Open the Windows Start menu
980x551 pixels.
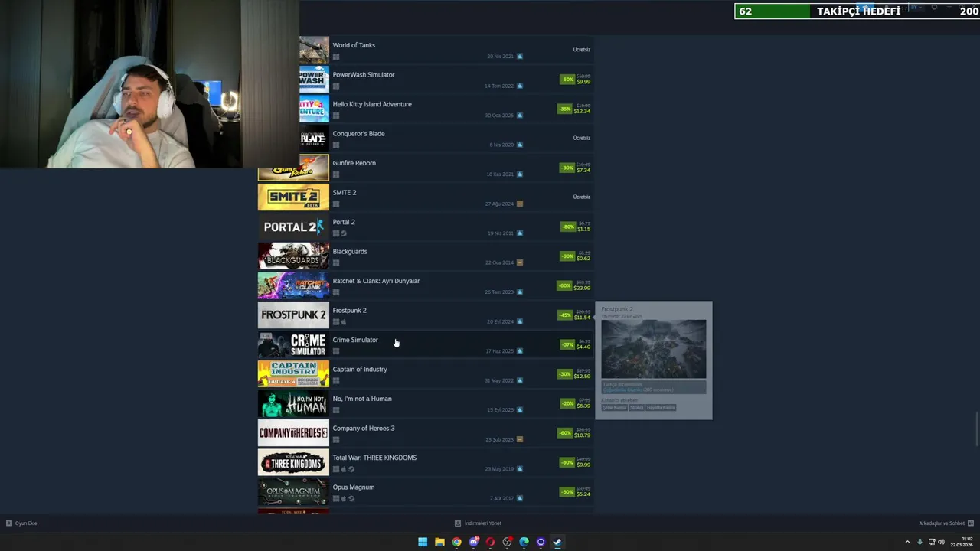(x=423, y=542)
